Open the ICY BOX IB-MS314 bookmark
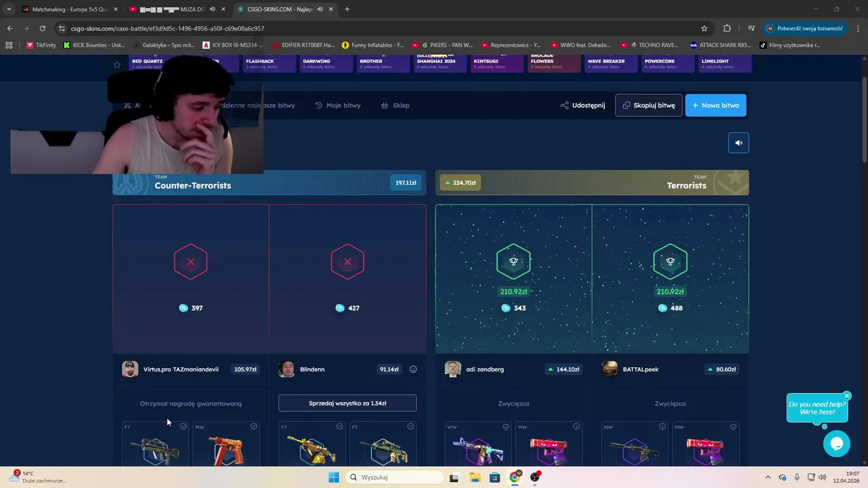 [x=233, y=45]
